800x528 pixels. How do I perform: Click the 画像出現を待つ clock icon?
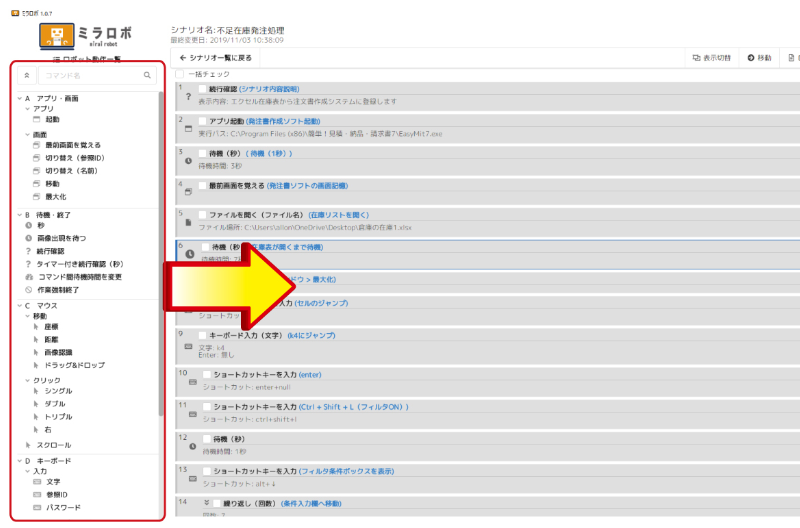click(28, 238)
